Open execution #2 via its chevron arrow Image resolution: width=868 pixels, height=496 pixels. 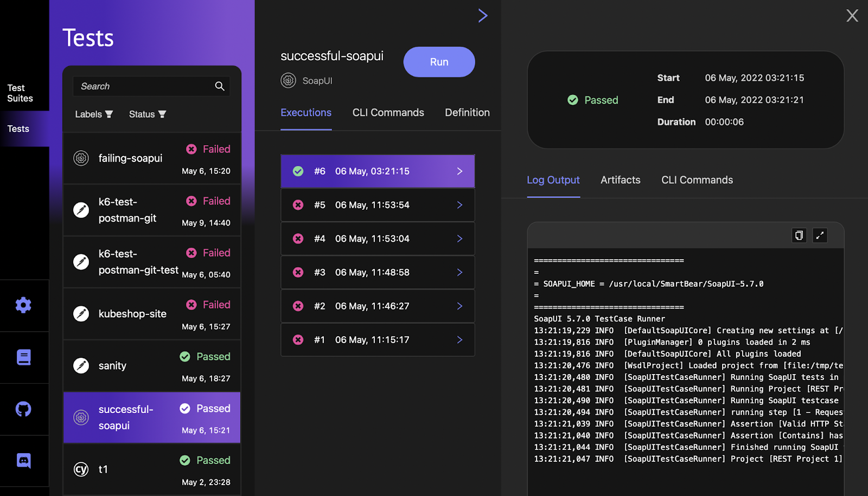pyautogui.click(x=459, y=306)
